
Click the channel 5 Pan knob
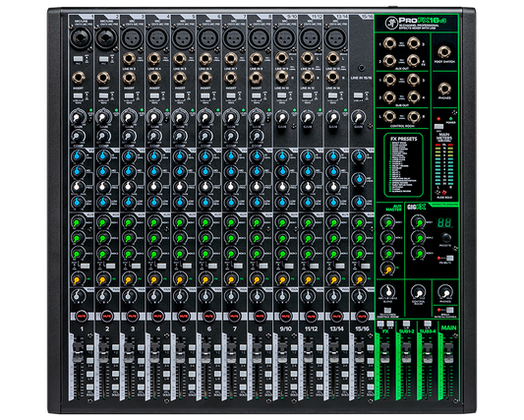pos(180,296)
